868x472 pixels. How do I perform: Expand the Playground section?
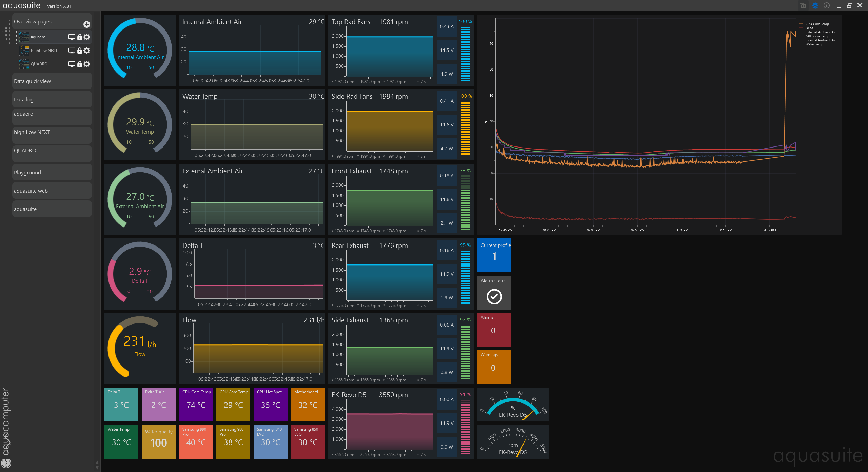(x=52, y=173)
